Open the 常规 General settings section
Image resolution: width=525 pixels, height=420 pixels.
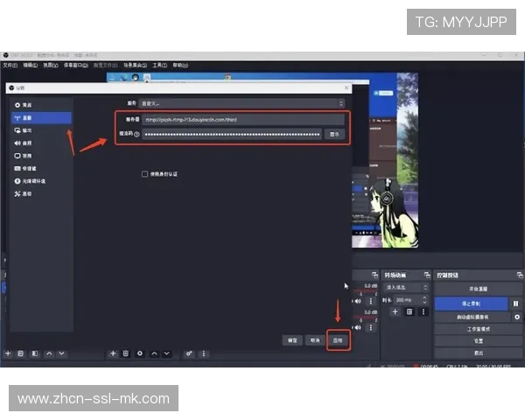click(x=26, y=104)
